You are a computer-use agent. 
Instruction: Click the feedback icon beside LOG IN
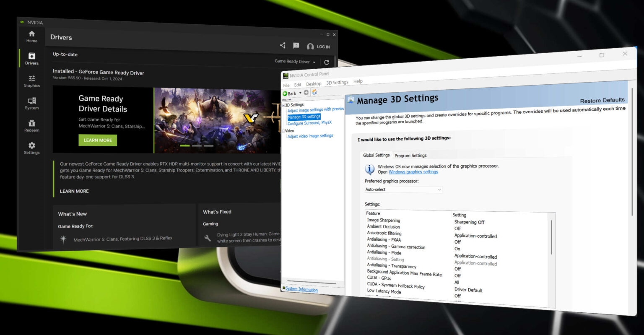296,46
